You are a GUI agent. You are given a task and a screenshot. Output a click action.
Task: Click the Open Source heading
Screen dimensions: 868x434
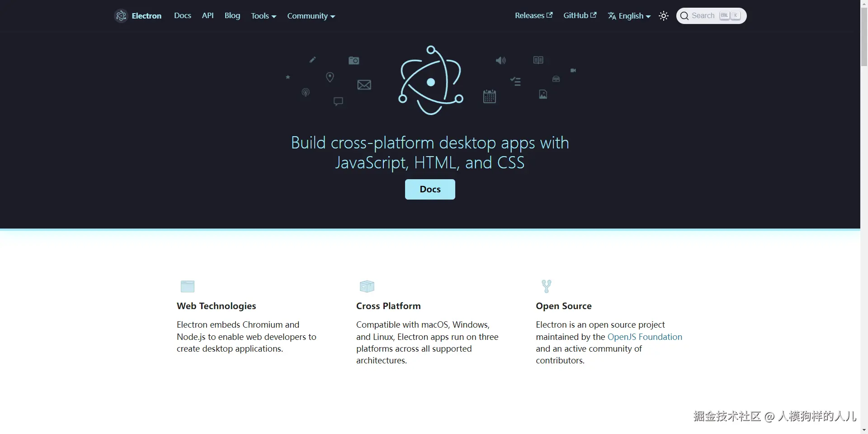[564, 306]
